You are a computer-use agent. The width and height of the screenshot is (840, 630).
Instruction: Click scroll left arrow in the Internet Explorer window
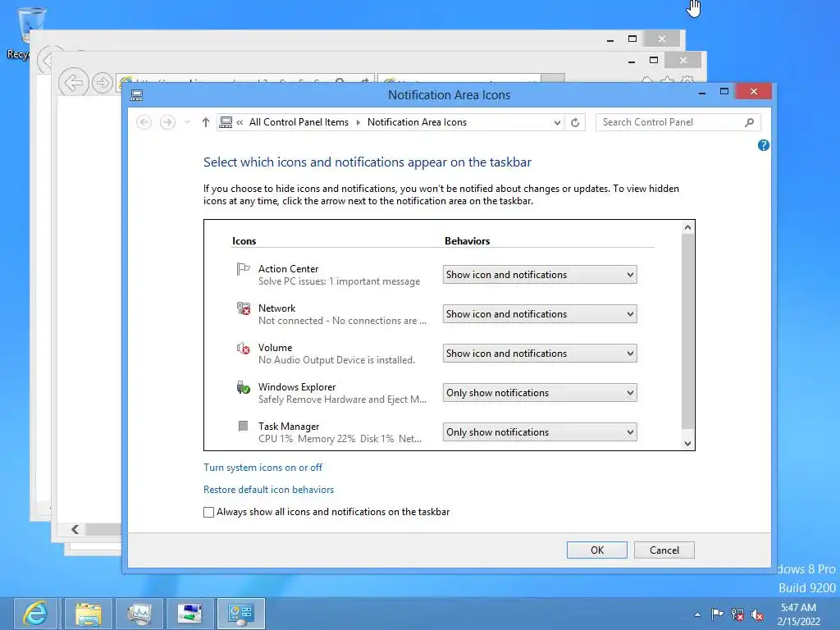coord(75,529)
